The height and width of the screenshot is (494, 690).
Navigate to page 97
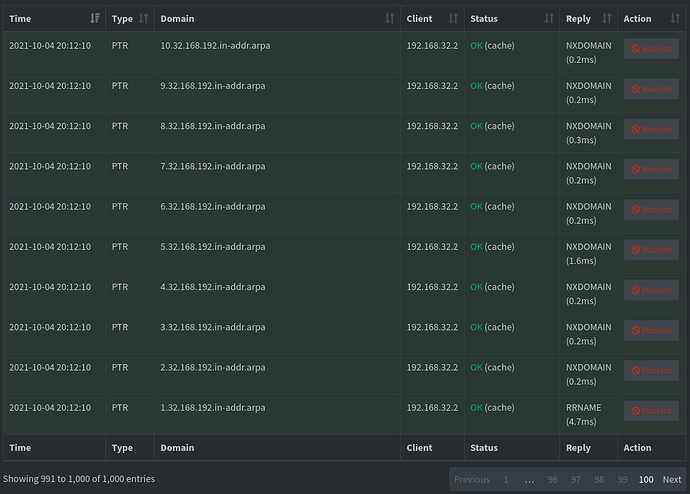point(576,480)
